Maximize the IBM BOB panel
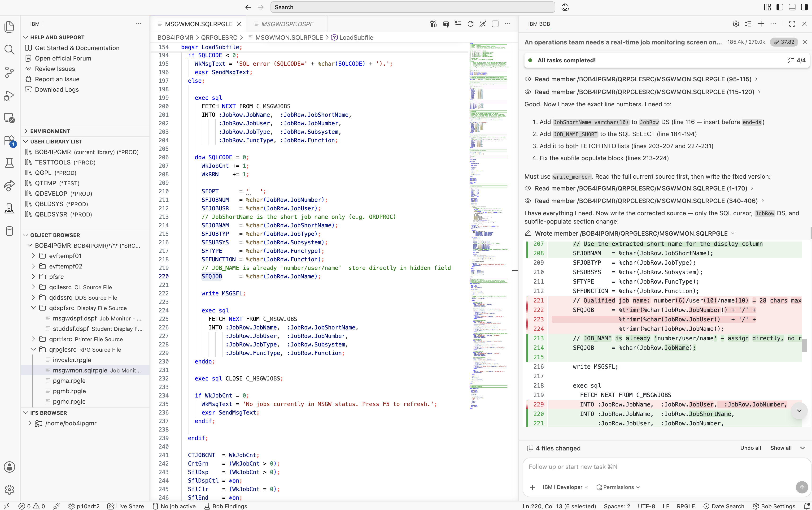This screenshot has width=812, height=510. tap(792, 24)
